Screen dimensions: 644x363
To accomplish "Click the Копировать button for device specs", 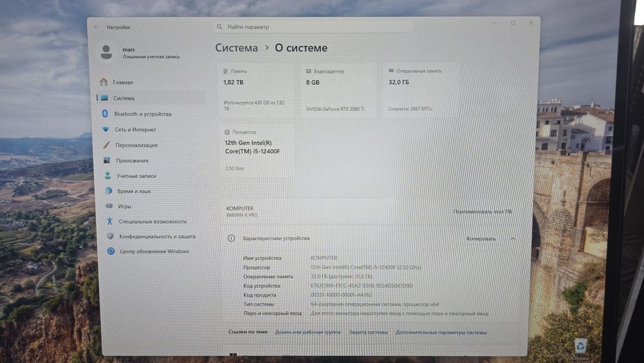I will (x=481, y=239).
